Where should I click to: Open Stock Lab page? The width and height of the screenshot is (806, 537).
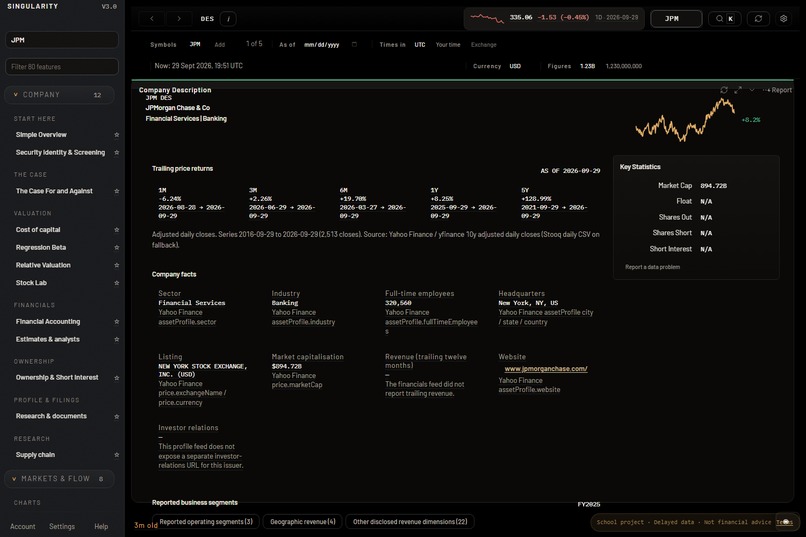pos(31,283)
